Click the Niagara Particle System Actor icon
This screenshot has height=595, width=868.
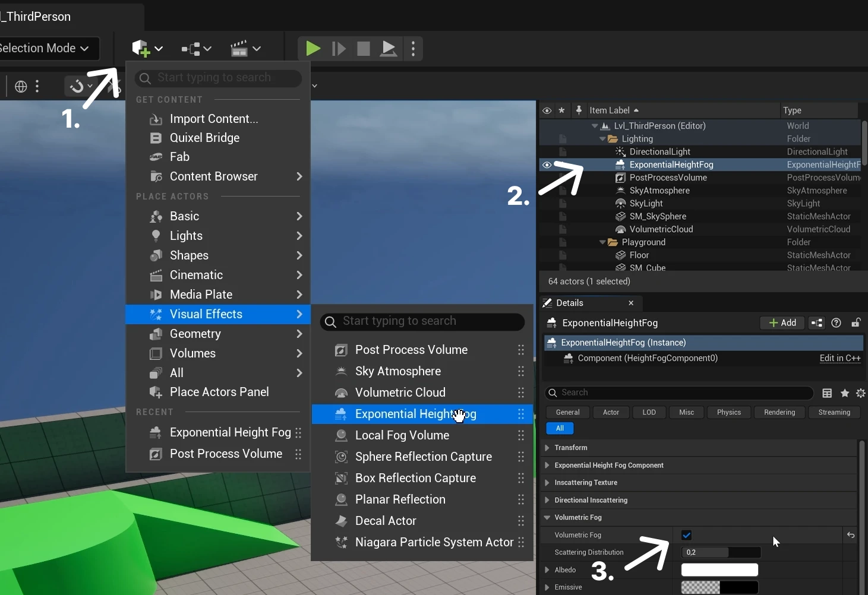click(x=341, y=543)
